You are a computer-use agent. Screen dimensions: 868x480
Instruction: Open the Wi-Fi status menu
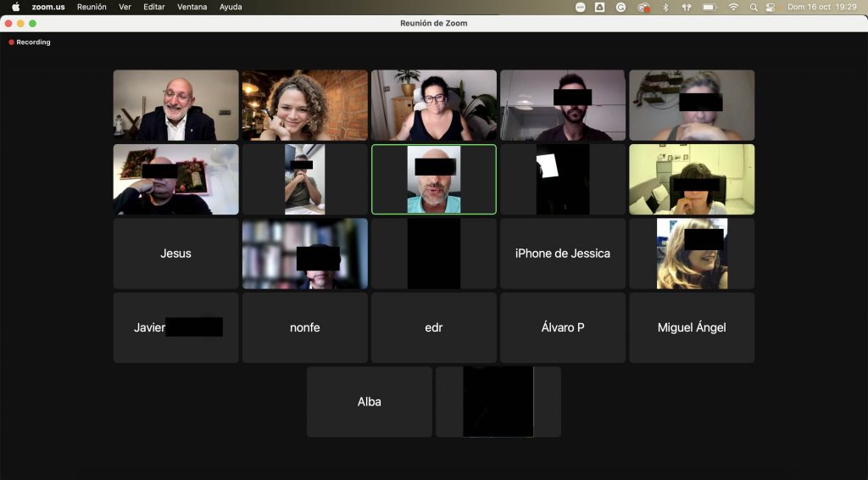tap(733, 7)
